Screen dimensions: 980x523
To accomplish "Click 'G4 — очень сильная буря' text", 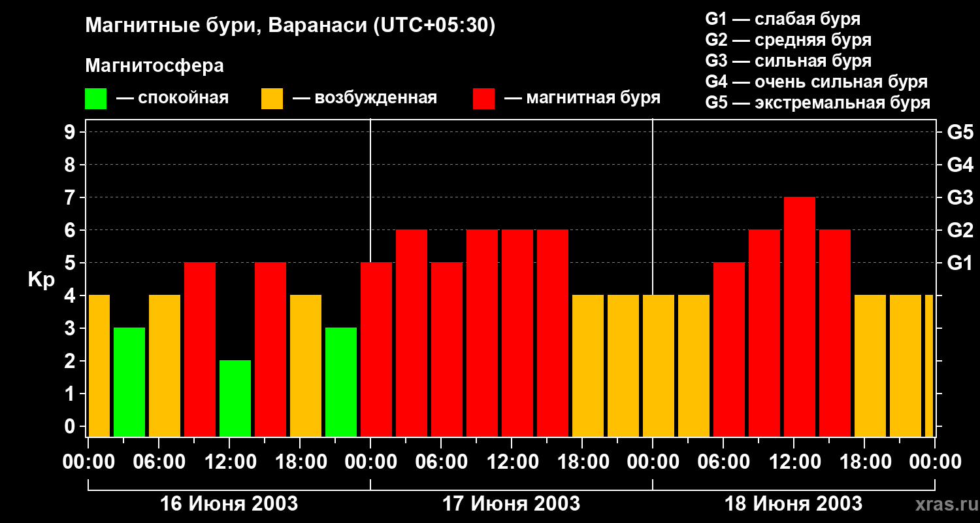I will pyautogui.click(x=817, y=82).
